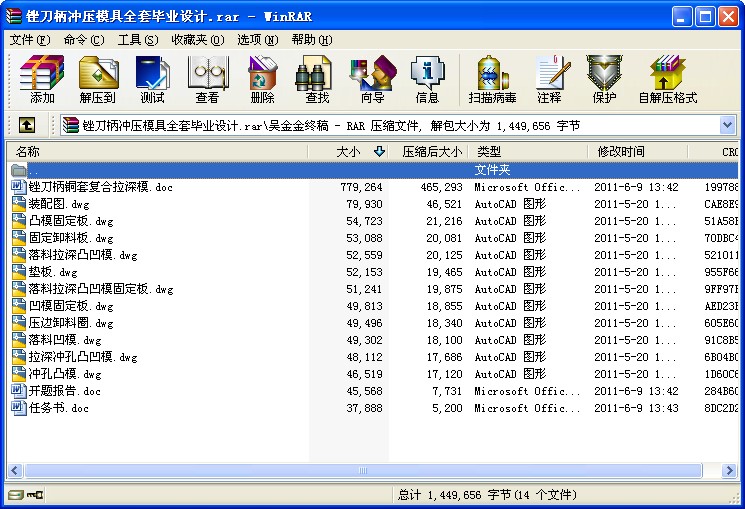
Task: Click packed size value 7,731
Action: [447, 391]
